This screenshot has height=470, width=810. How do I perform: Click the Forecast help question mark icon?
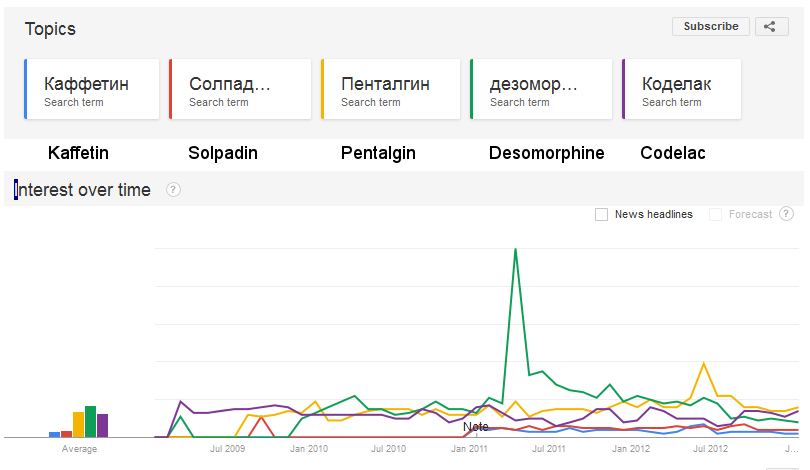[786, 214]
